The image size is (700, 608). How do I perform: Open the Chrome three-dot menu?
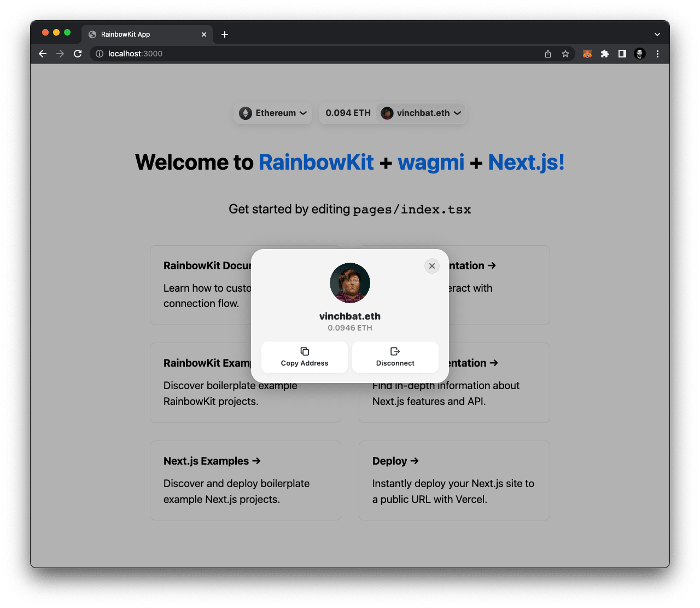657,54
